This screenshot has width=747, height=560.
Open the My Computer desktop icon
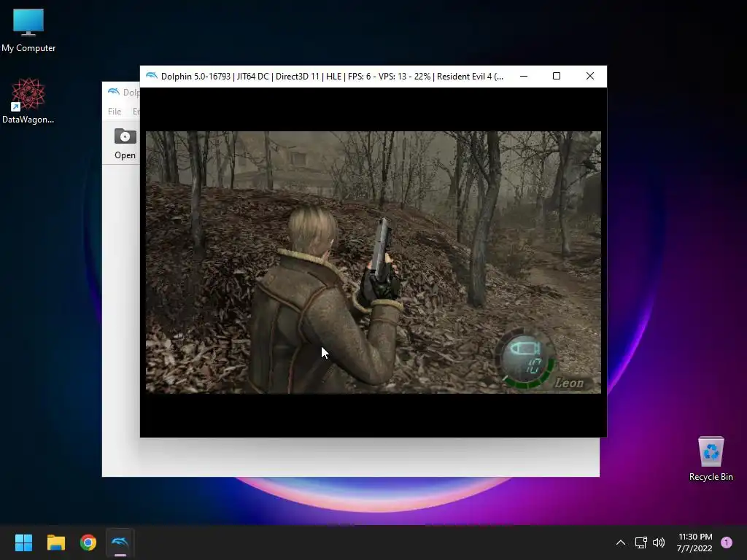[28, 29]
